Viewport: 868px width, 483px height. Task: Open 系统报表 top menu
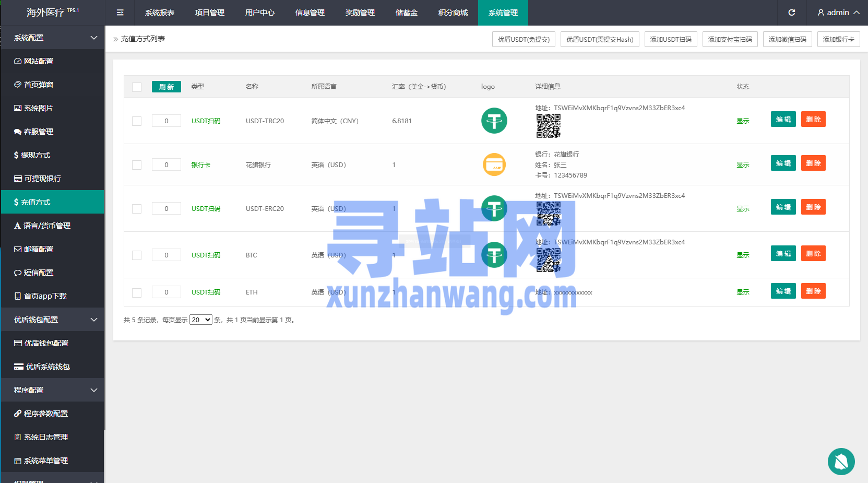pyautogui.click(x=160, y=13)
